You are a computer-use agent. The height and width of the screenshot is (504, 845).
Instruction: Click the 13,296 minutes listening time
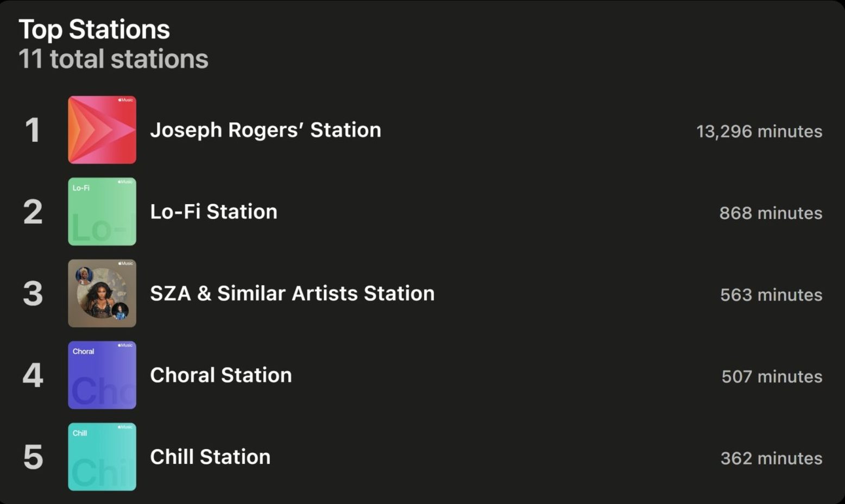pyautogui.click(x=759, y=131)
